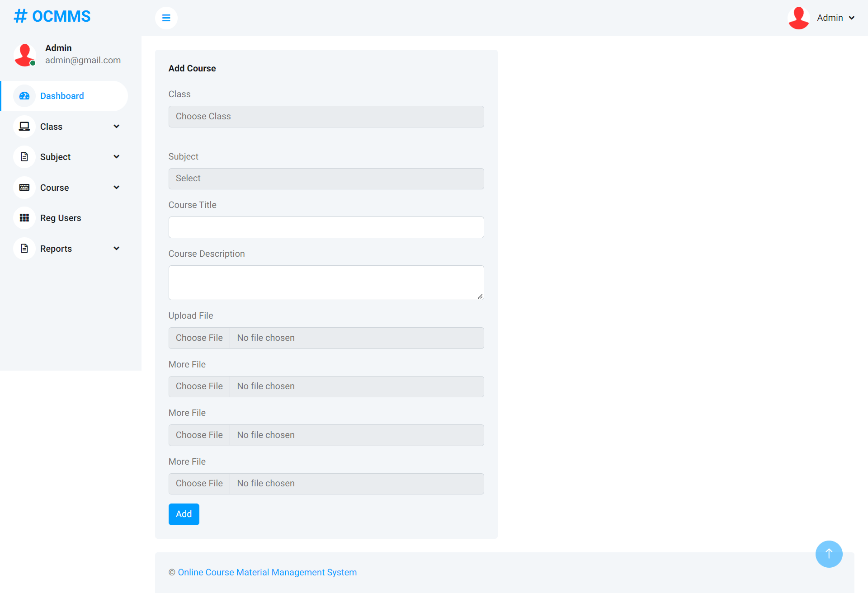
Task: Click the scroll-to-top arrow button
Action: (x=829, y=554)
